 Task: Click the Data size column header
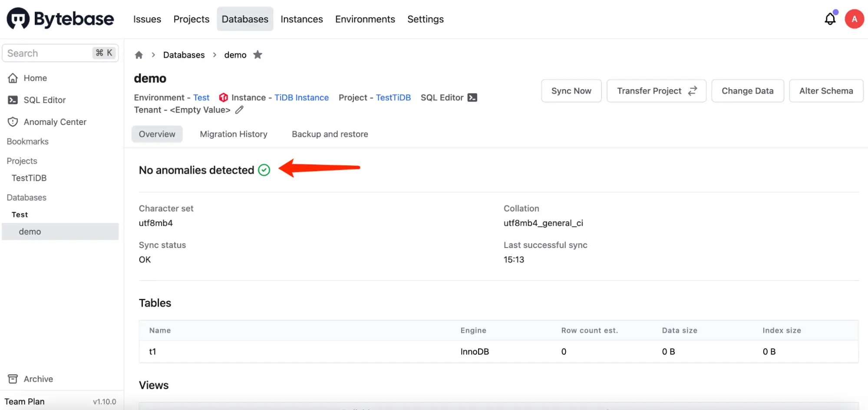point(680,331)
